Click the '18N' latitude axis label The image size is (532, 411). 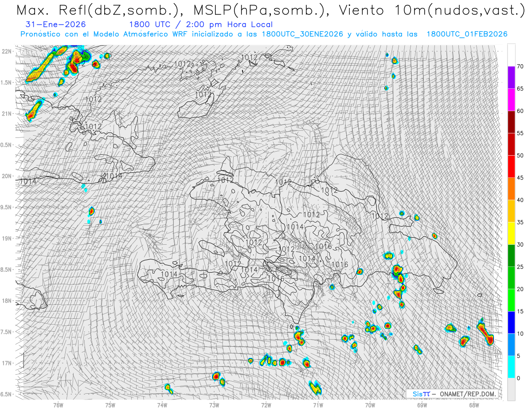click(8, 301)
